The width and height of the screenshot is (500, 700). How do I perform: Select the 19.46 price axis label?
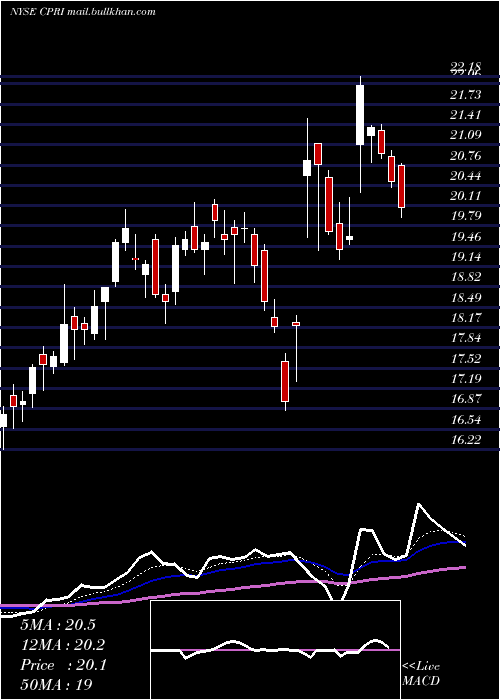point(466,236)
